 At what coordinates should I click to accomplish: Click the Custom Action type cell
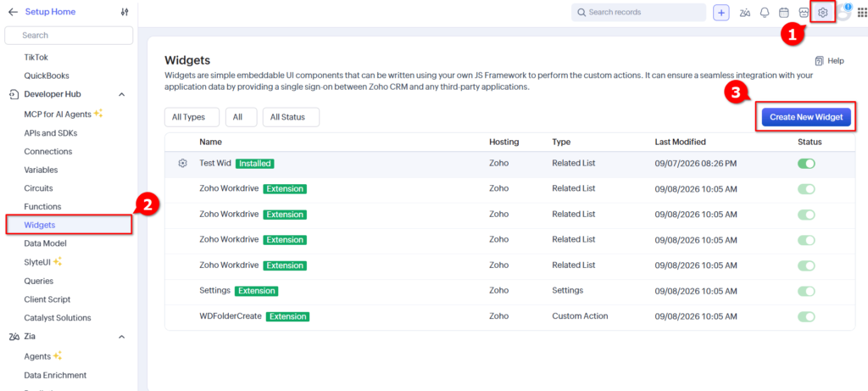580,316
